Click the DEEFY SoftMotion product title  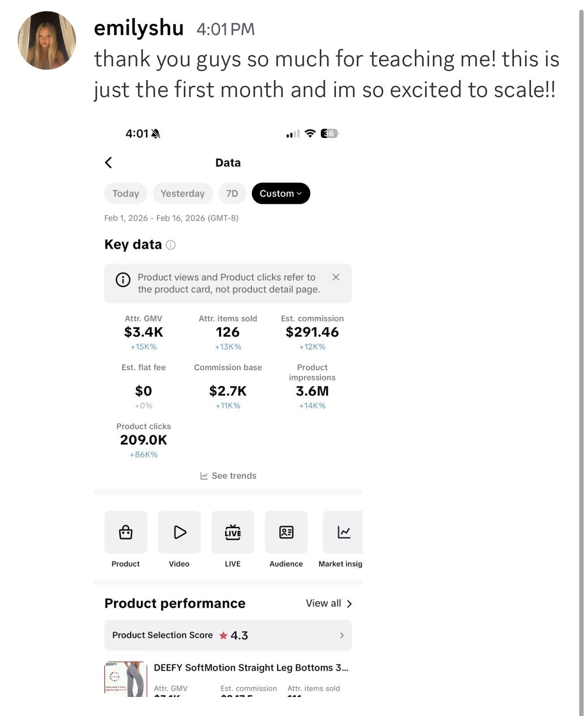pyautogui.click(x=251, y=668)
